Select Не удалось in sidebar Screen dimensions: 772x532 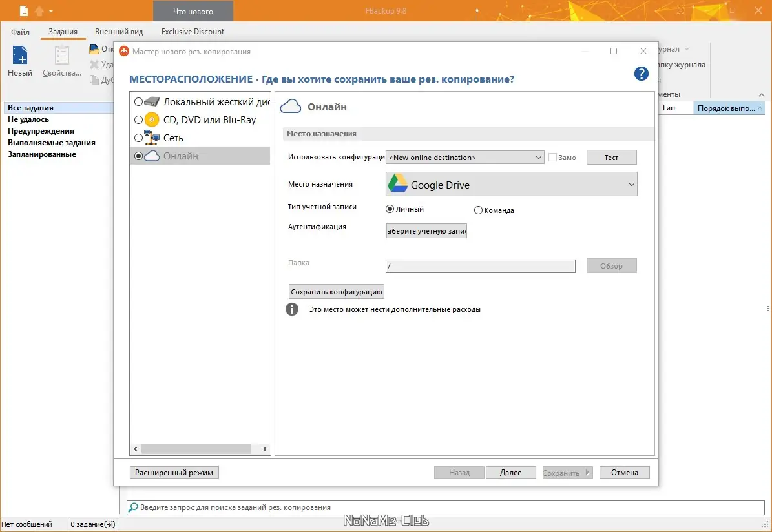click(x=28, y=119)
